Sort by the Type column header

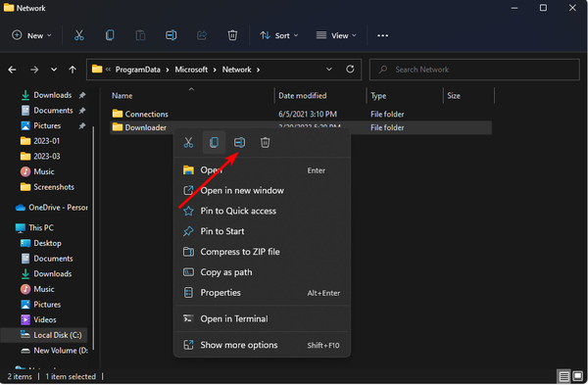click(x=405, y=96)
